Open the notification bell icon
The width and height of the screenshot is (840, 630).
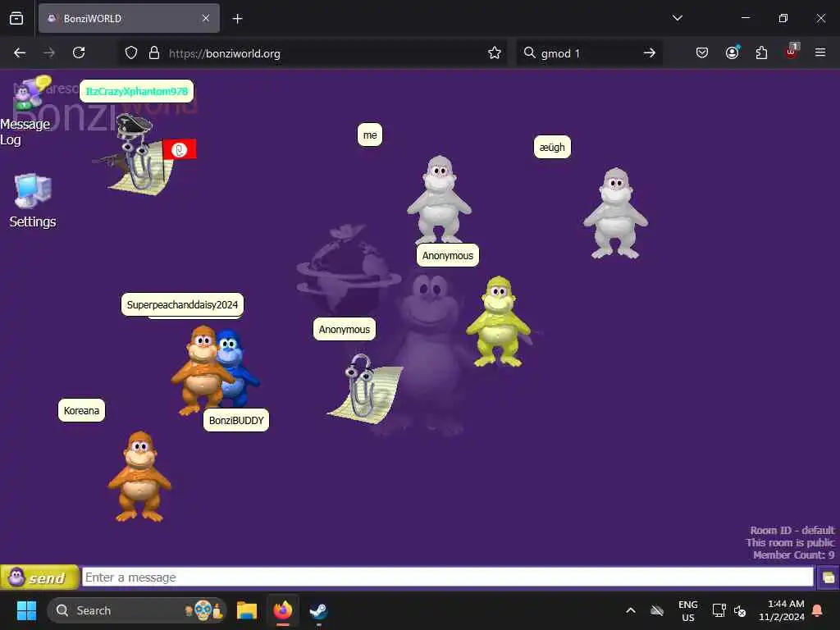click(x=818, y=610)
